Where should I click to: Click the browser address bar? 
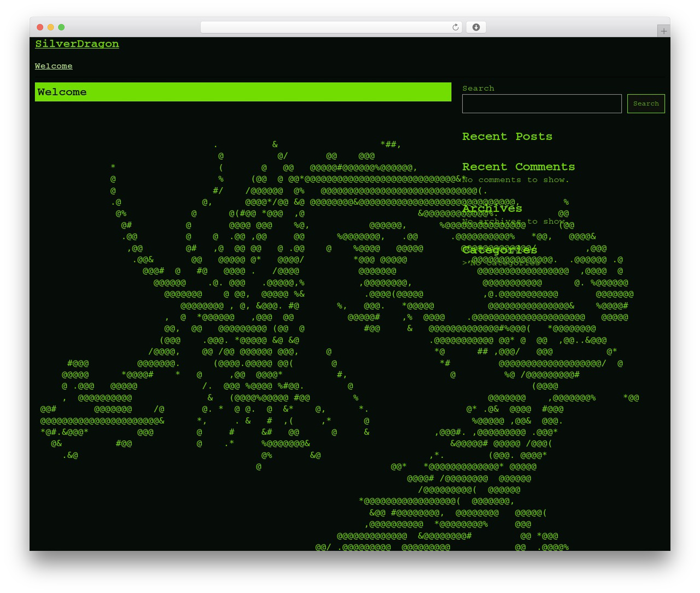click(x=331, y=27)
